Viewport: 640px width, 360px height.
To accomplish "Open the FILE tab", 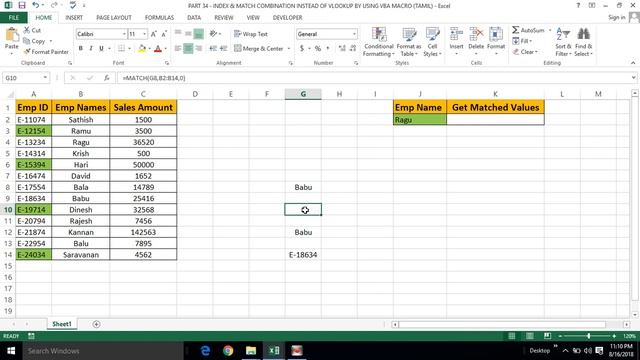I will coord(13,18).
